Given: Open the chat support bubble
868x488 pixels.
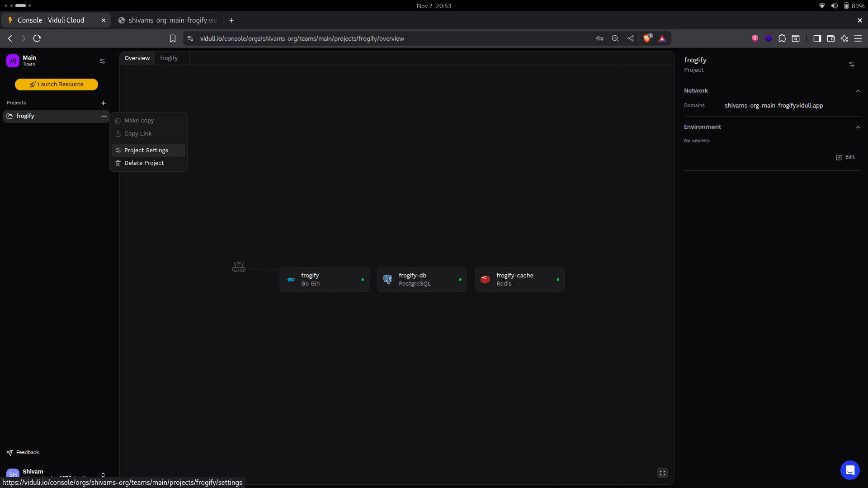Looking at the screenshot, I should click(849, 470).
